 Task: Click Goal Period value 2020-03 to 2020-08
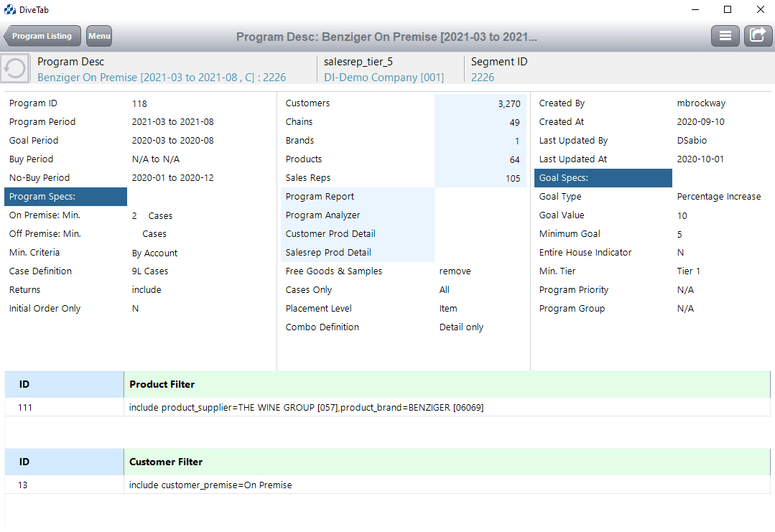[172, 141]
